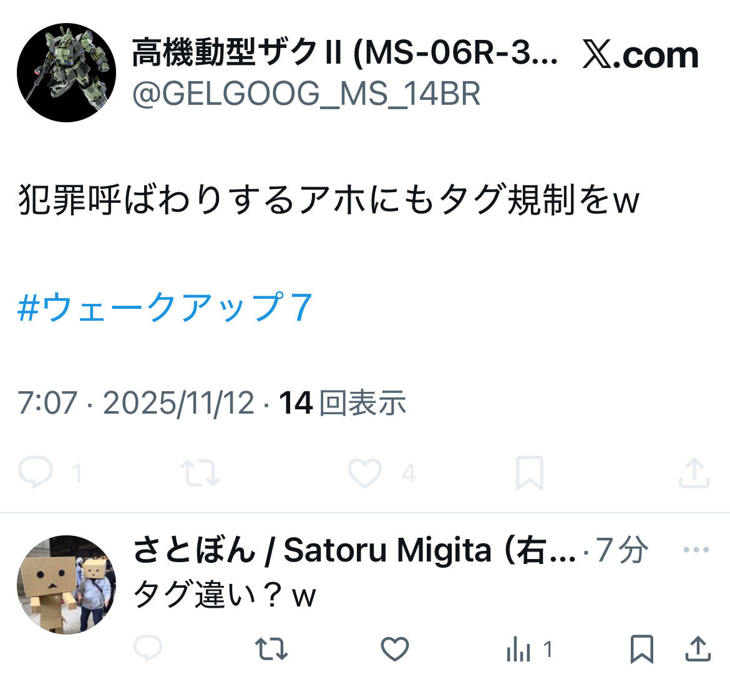Open さとぼん / Satoru Migita's name

355,550
